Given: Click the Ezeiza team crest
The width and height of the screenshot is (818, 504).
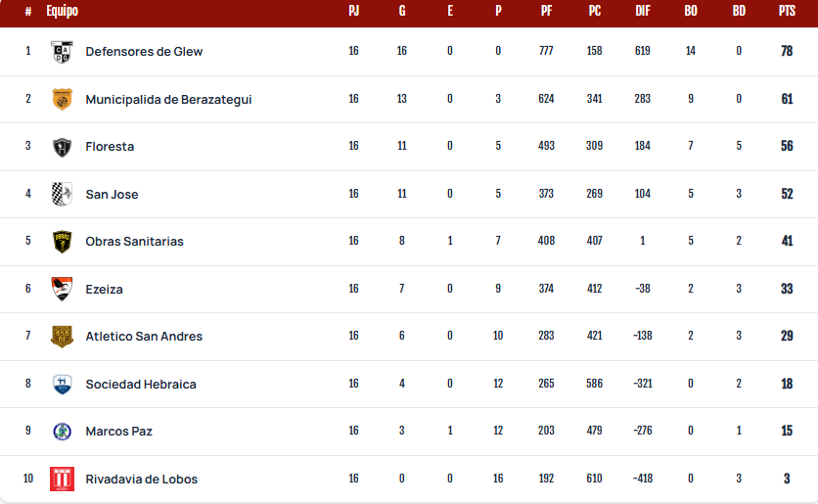Looking at the screenshot, I should coord(62,289).
